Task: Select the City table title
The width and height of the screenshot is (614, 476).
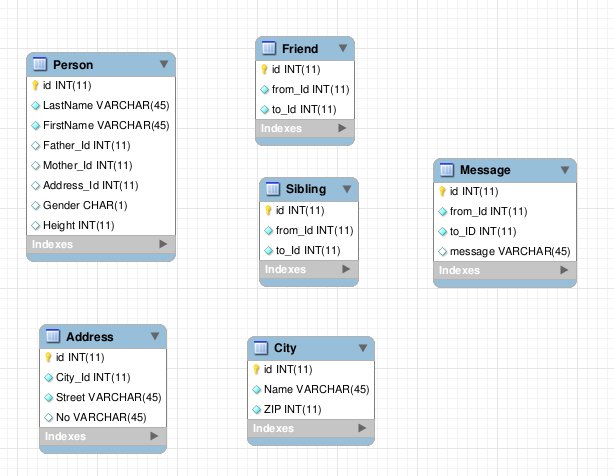Action: 285,348
